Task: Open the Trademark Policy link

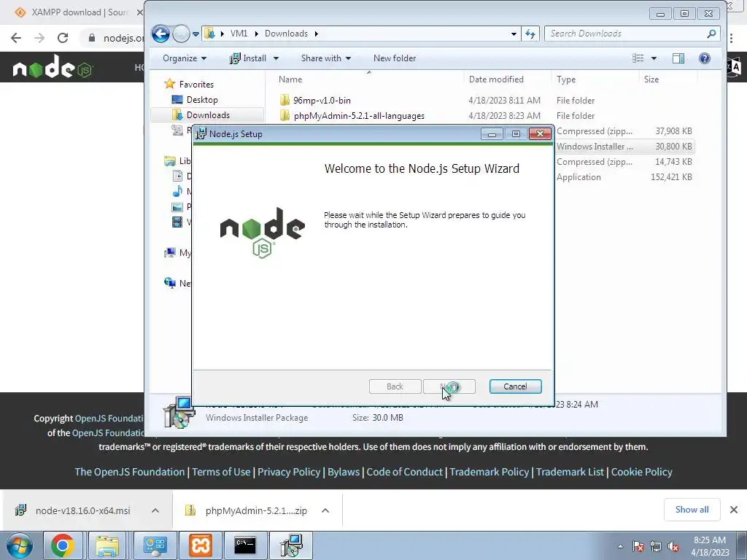Action: tap(489, 472)
